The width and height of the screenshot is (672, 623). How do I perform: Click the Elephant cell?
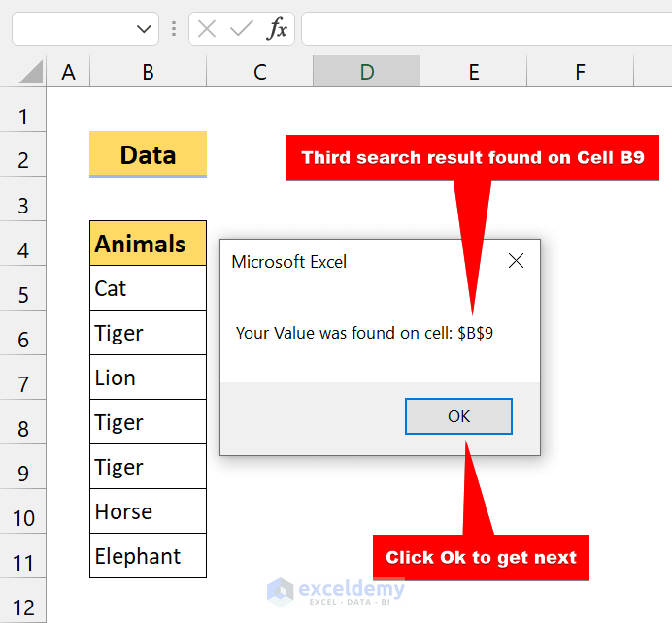tap(148, 556)
